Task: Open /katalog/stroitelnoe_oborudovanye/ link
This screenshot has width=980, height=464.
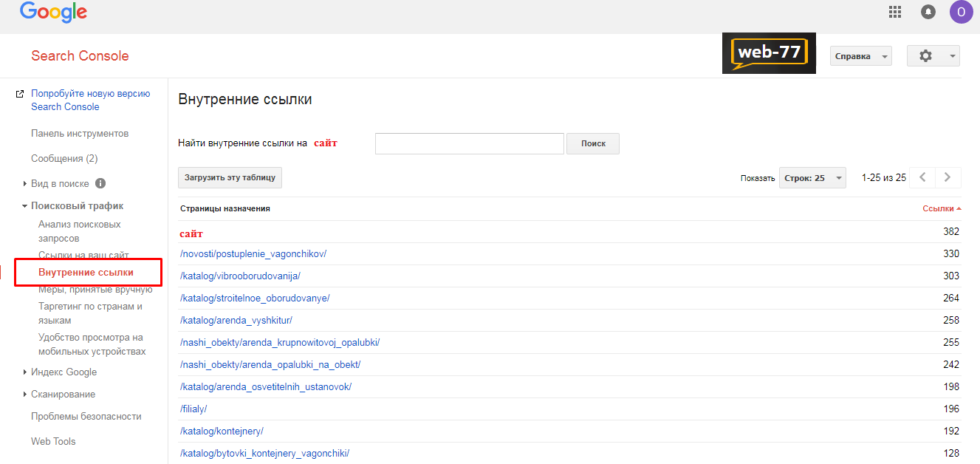Action: point(255,298)
